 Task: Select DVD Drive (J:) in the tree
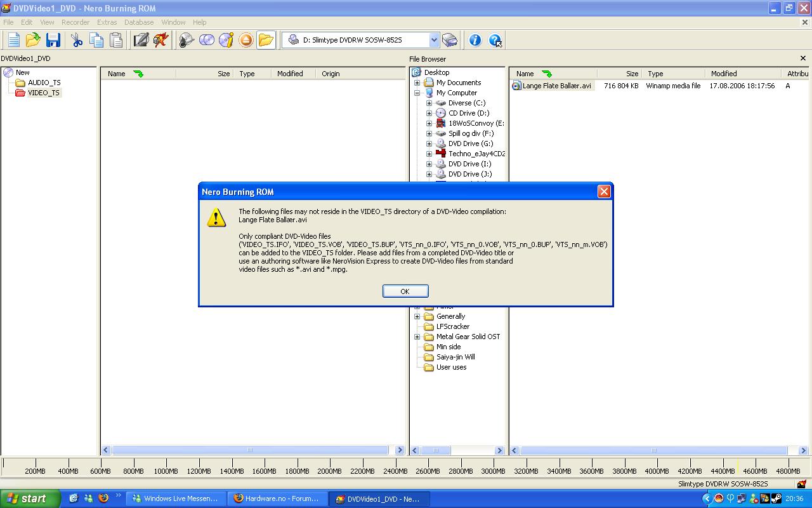coord(464,174)
